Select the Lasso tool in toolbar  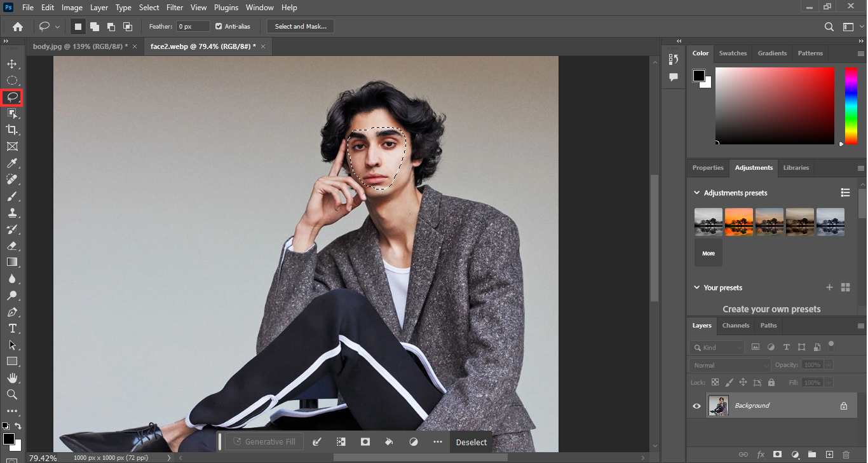click(12, 97)
